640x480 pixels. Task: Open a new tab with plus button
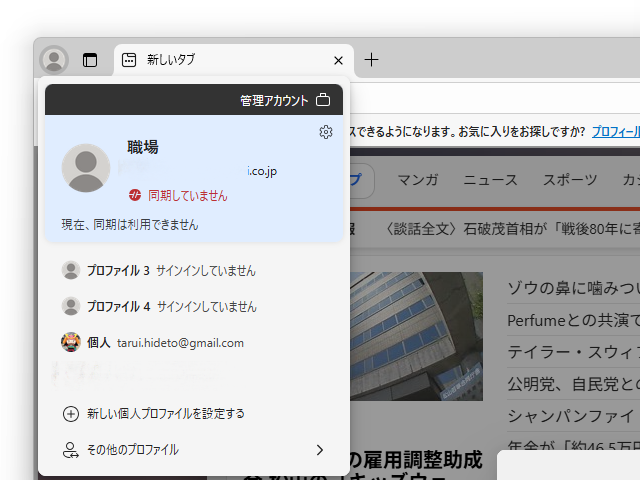tap(371, 60)
